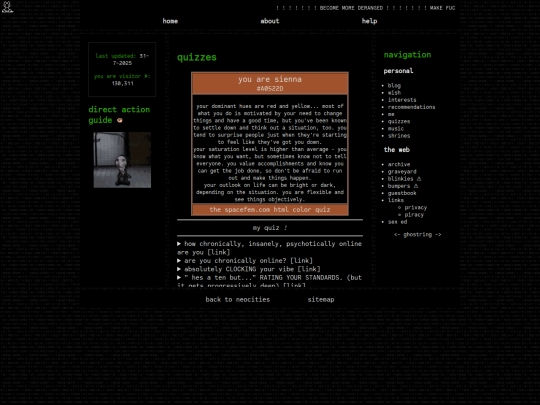Image resolution: width=540 pixels, height=405 pixels.
Task: Open the 'my quiz !' link
Action: click(x=270, y=228)
